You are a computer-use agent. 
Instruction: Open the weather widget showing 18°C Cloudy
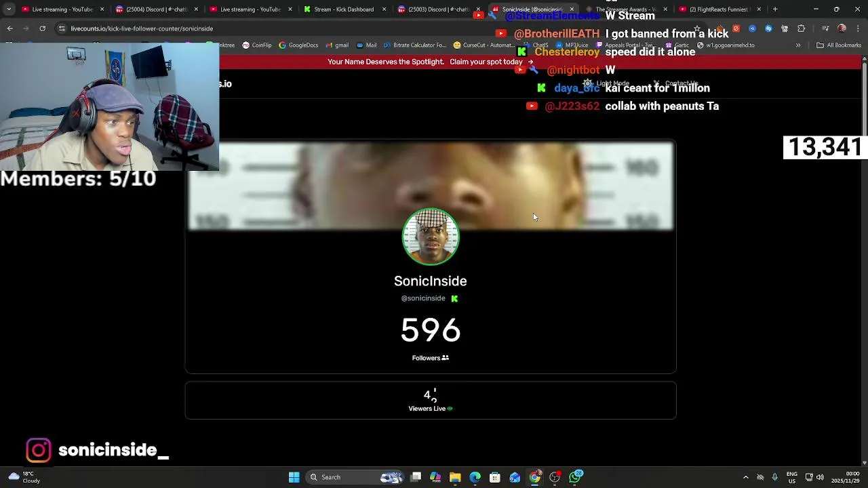pyautogui.click(x=24, y=477)
